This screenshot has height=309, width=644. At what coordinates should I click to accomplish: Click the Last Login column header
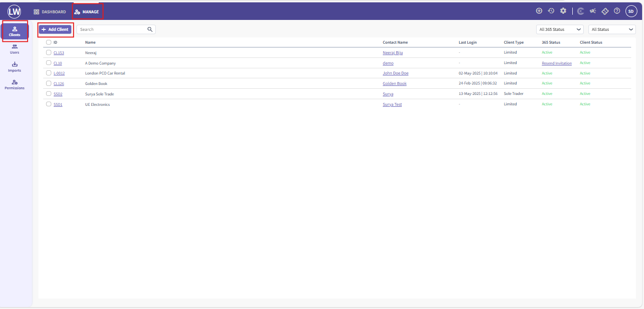tap(468, 42)
